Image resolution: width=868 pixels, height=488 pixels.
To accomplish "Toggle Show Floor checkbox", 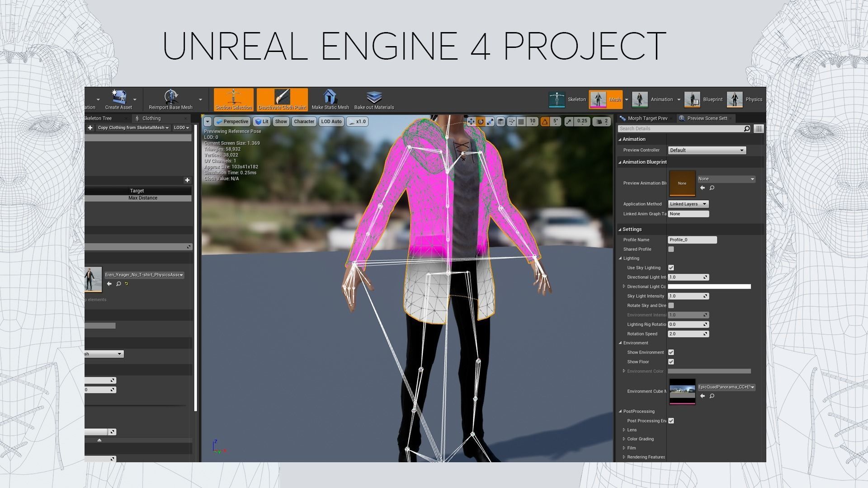I will point(671,362).
